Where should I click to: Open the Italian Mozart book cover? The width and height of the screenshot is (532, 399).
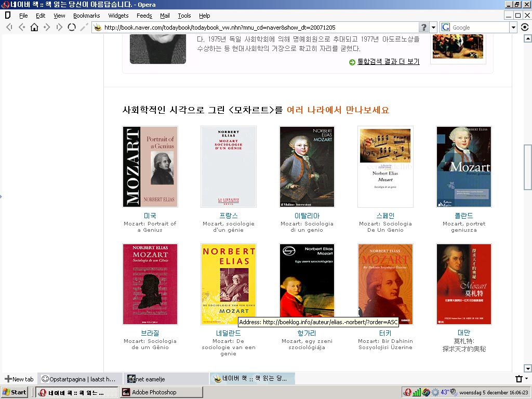tap(307, 167)
